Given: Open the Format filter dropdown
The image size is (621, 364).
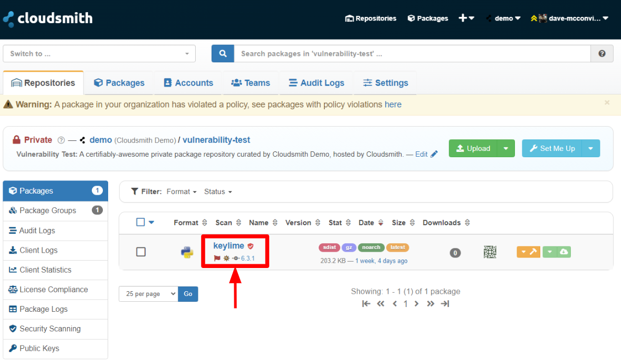Looking at the screenshot, I should tap(181, 191).
